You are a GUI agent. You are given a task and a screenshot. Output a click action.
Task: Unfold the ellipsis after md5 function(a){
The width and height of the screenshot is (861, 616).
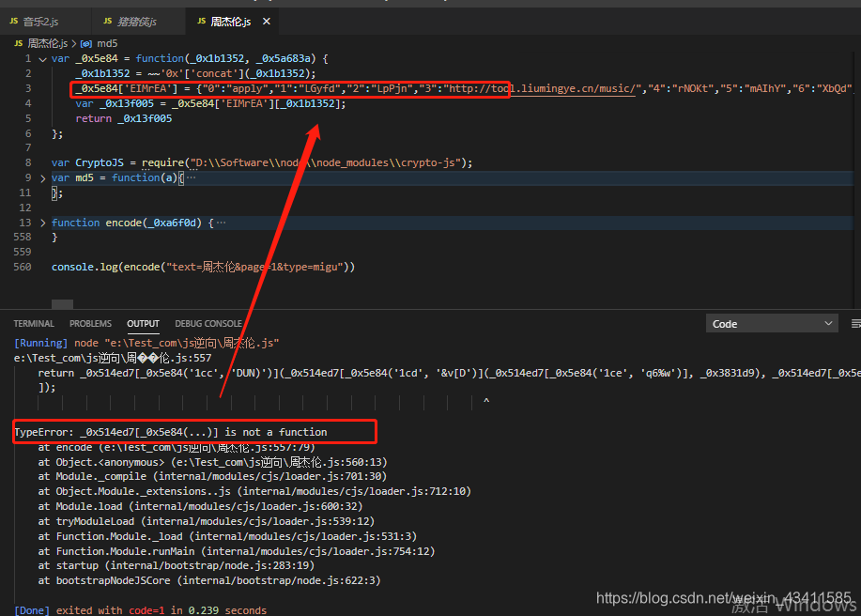coord(191,177)
